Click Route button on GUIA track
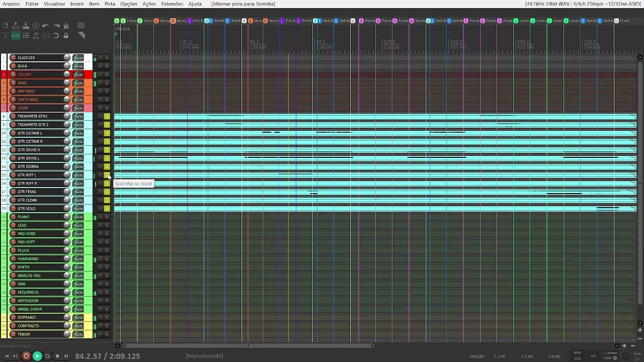This screenshot has height=362, width=644. pos(78,66)
